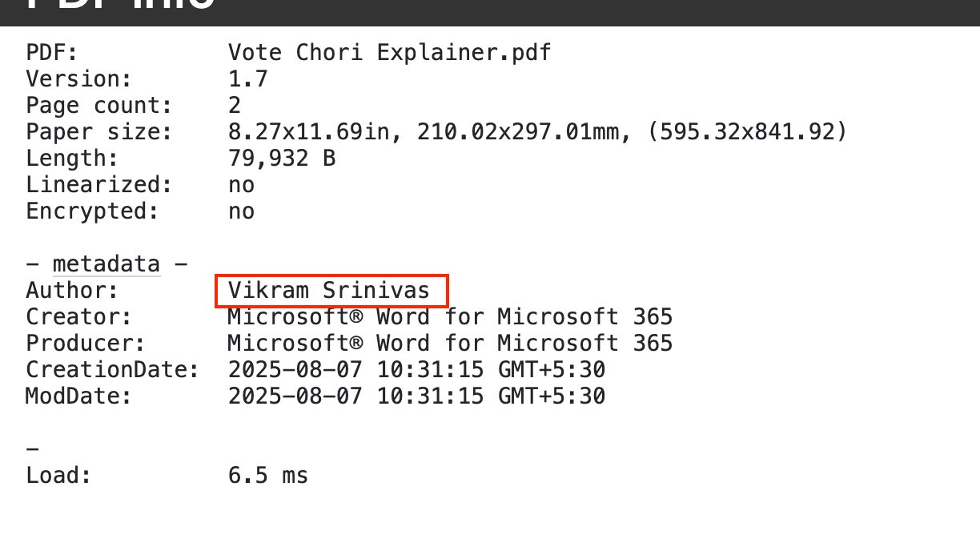Click the Linearized label
Viewport: 980px width, 543px height.
(99, 185)
